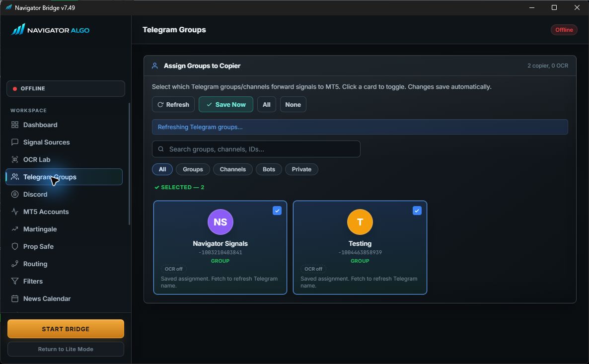Go to the OCR Lab section
This screenshot has width=589, height=364.
pos(64,159)
